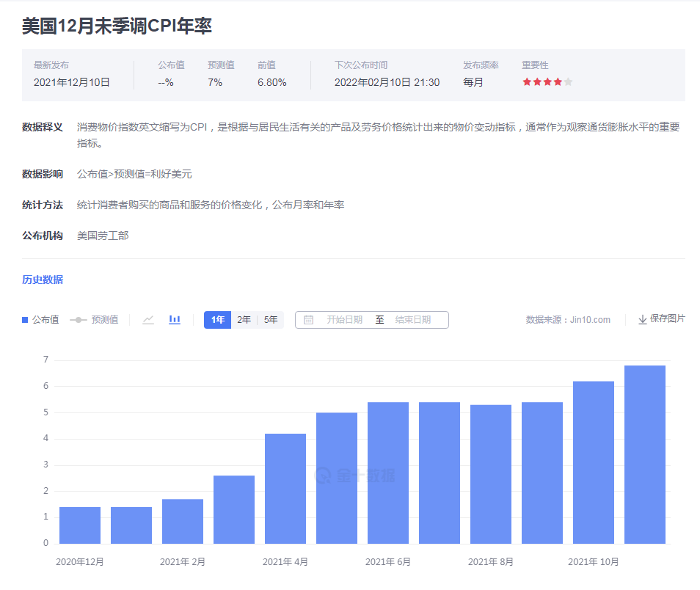700x590 pixels.
Task: Switch to bar chart view icon
Action: (x=175, y=320)
